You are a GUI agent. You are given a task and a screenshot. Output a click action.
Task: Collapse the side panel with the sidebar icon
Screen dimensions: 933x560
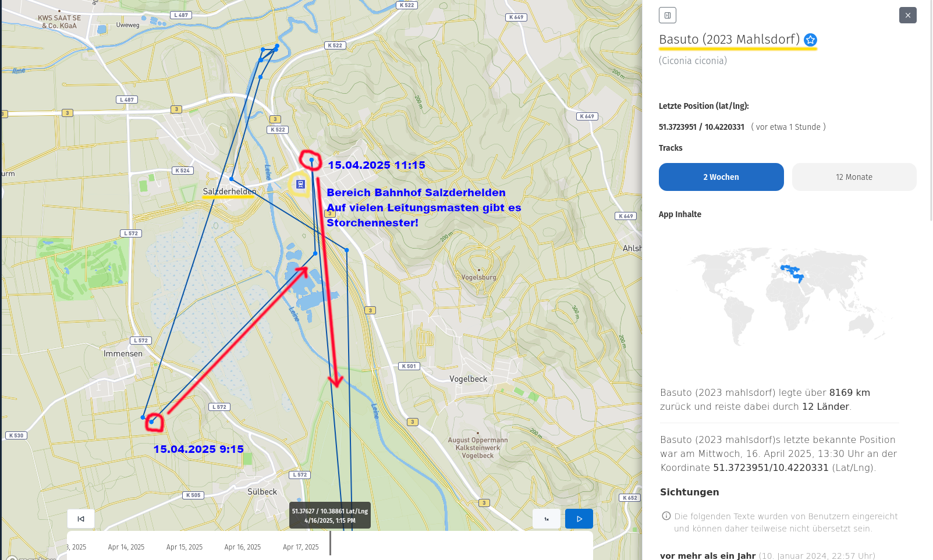pyautogui.click(x=667, y=15)
